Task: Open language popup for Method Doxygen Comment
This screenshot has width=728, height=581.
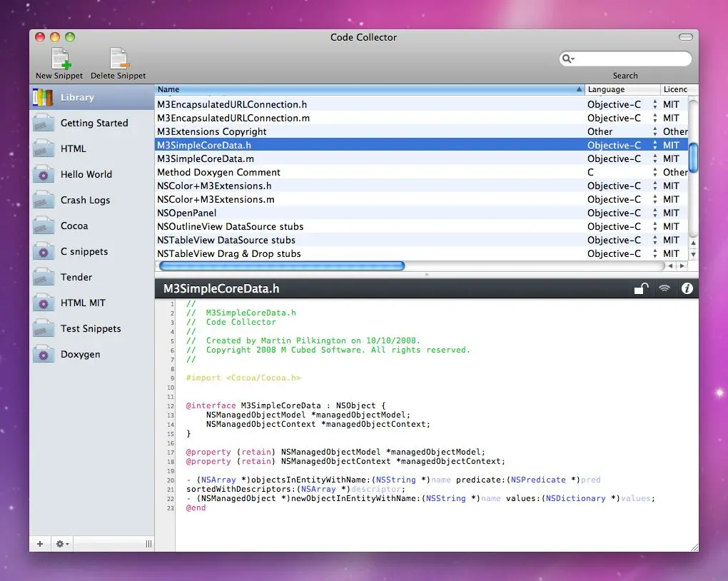Action: pos(654,172)
